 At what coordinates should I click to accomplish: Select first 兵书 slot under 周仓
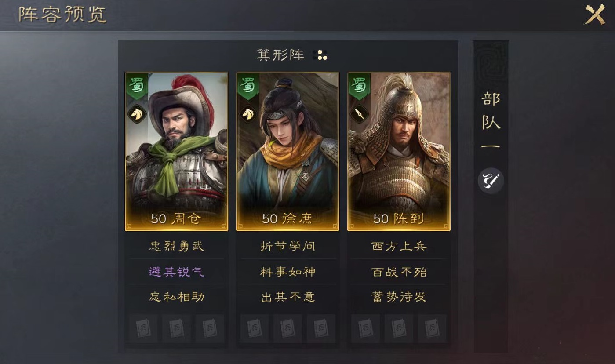coord(143,328)
